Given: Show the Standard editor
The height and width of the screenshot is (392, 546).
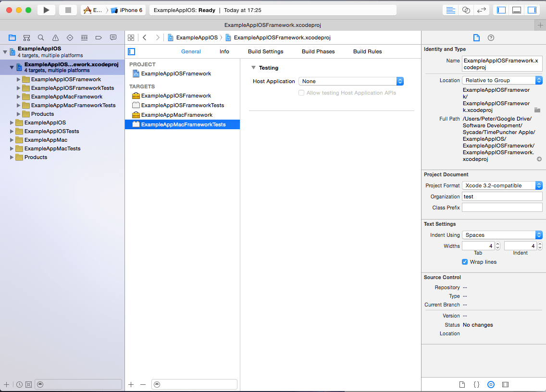Looking at the screenshot, I should pyautogui.click(x=450, y=10).
